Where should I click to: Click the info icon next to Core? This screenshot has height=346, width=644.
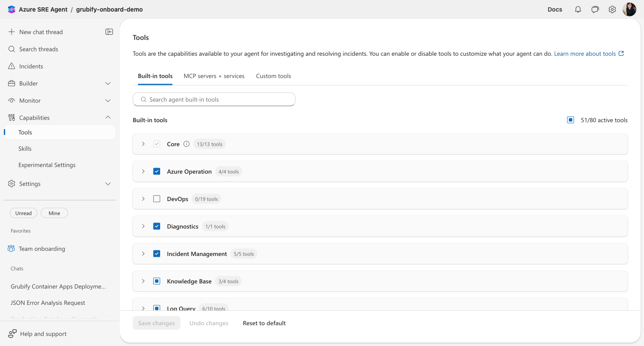click(186, 144)
